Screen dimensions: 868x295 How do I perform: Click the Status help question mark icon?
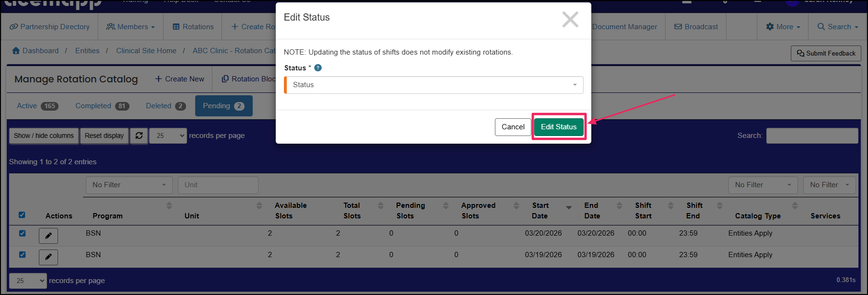[318, 68]
